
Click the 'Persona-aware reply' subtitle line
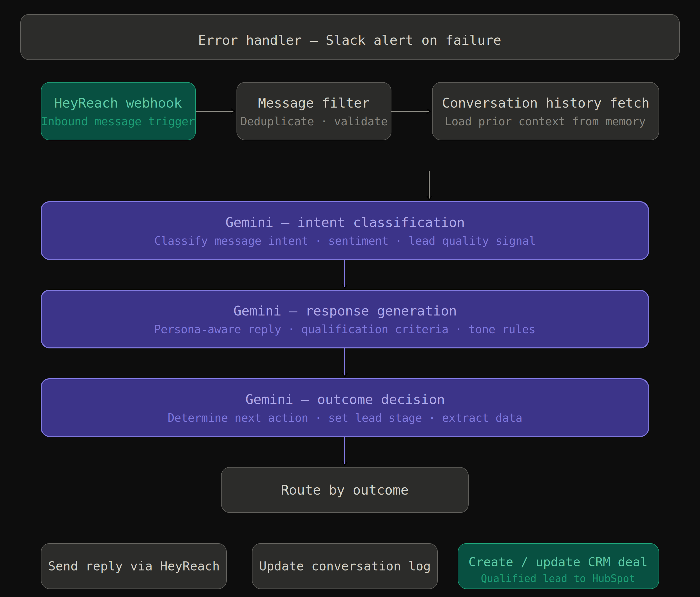click(345, 329)
